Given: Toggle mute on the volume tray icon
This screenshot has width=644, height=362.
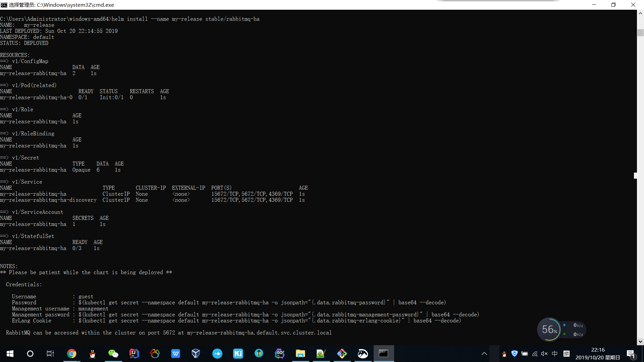Looking at the screenshot, I should coord(544,354).
